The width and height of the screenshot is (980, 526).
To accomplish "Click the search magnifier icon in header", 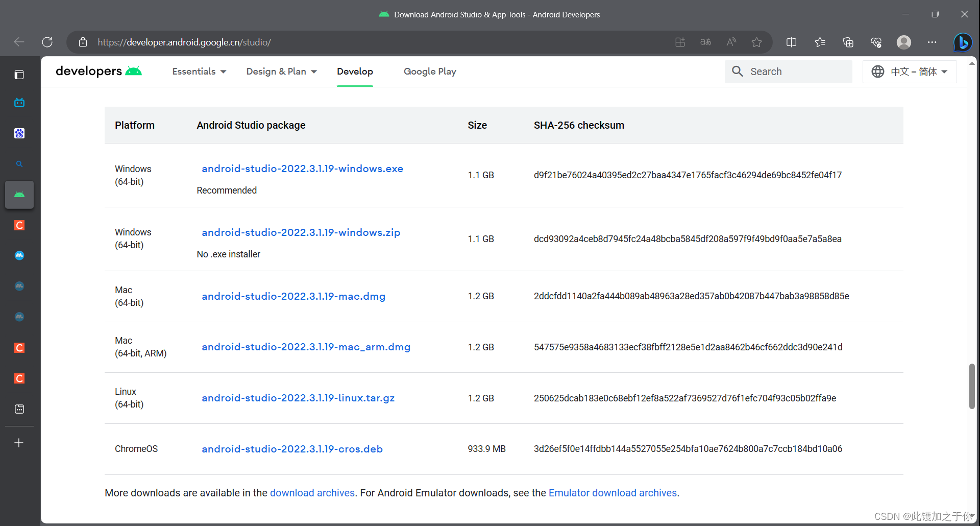I will (738, 71).
